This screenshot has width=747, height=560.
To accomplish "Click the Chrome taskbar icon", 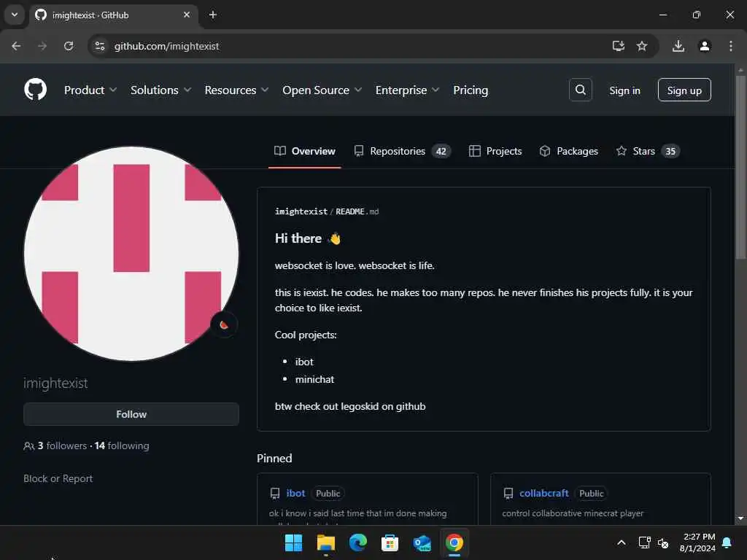I will click(454, 542).
